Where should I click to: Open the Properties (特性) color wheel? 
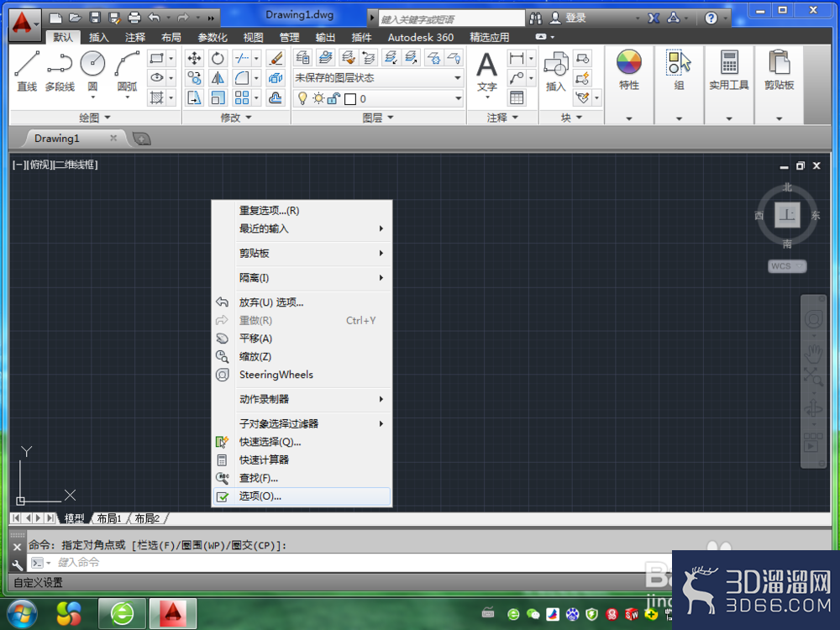point(629,62)
